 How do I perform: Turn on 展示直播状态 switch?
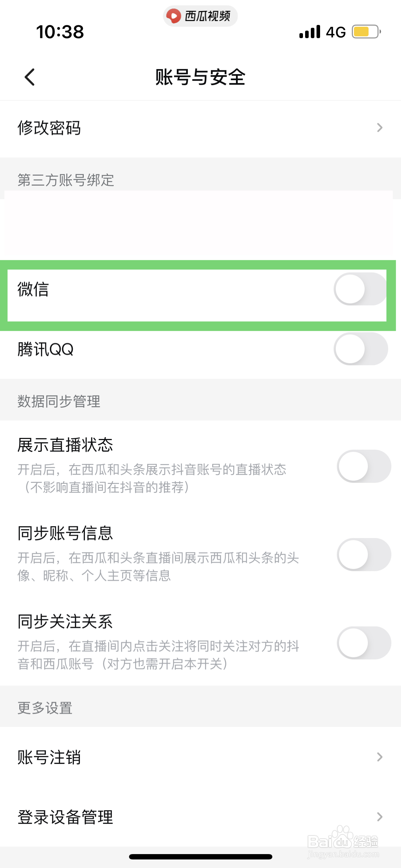364,466
